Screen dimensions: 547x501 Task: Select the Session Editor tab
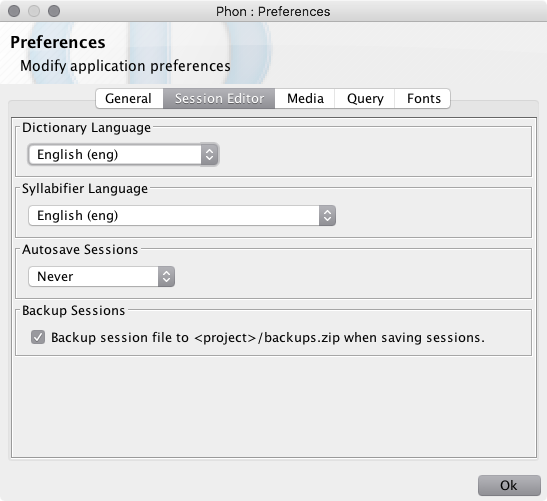coord(219,99)
